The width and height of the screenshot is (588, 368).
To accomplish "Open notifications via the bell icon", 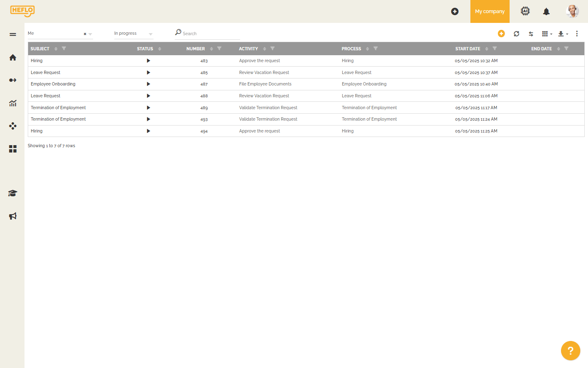I will click(546, 11).
